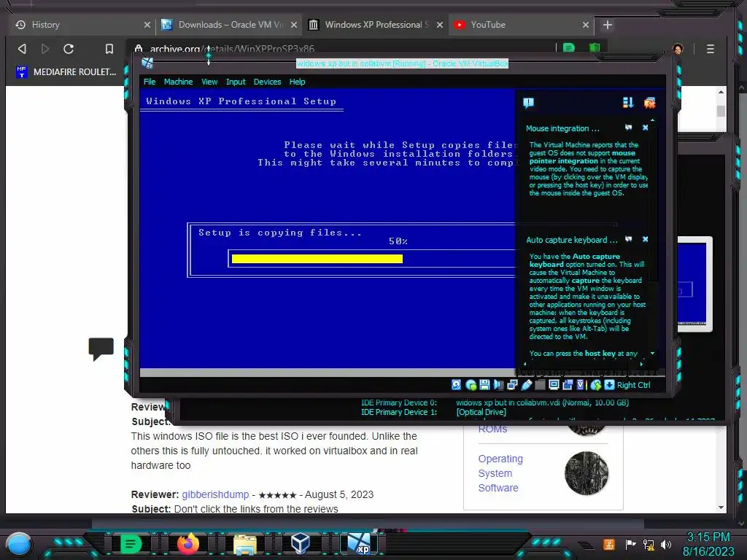747x560 pixels.
Task: Click the down arrow of the notification panel scrollbar
Action: 652,354
